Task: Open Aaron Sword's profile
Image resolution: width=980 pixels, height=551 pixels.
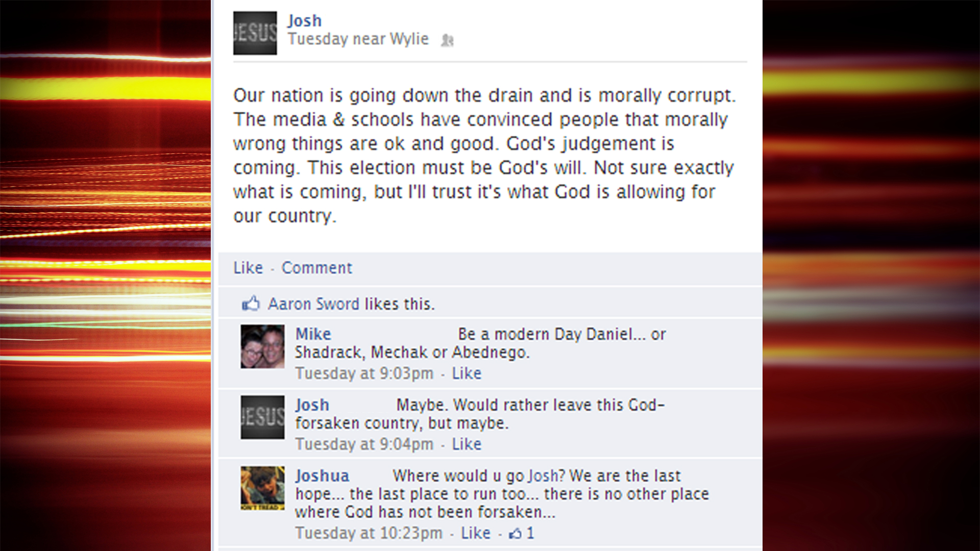Action: (x=314, y=304)
